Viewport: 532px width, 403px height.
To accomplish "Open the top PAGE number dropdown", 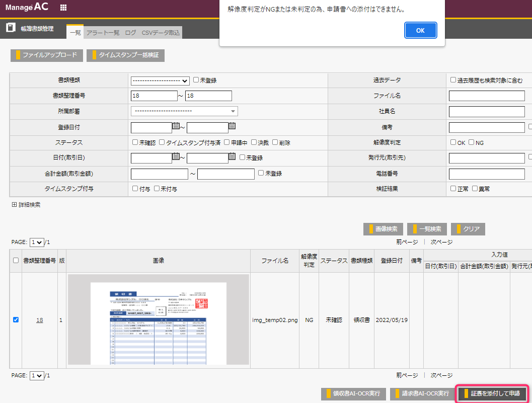I will click(37, 242).
